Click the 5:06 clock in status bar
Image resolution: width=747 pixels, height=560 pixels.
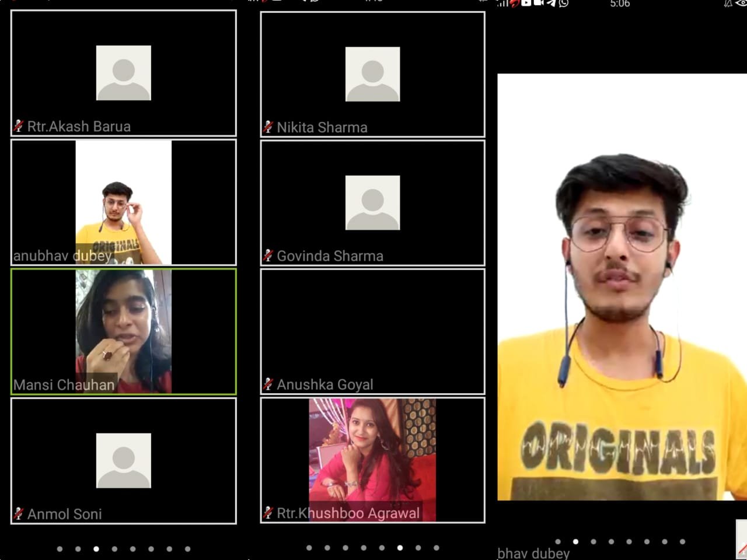[620, 4]
